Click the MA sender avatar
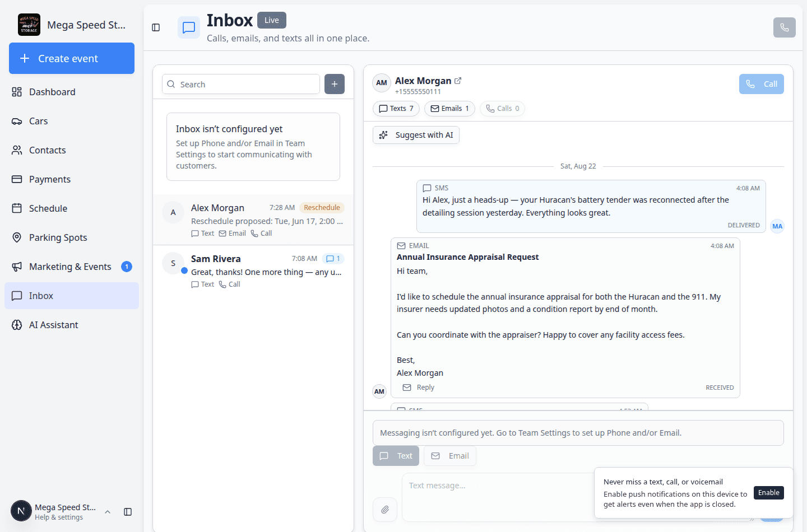 pyautogui.click(x=777, y=226)
